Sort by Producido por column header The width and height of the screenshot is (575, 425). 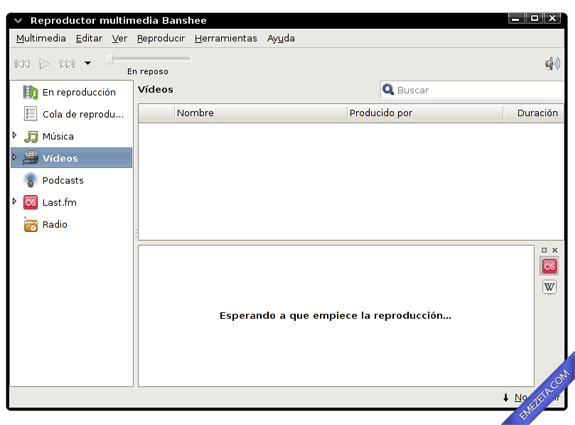pos(425,113)
